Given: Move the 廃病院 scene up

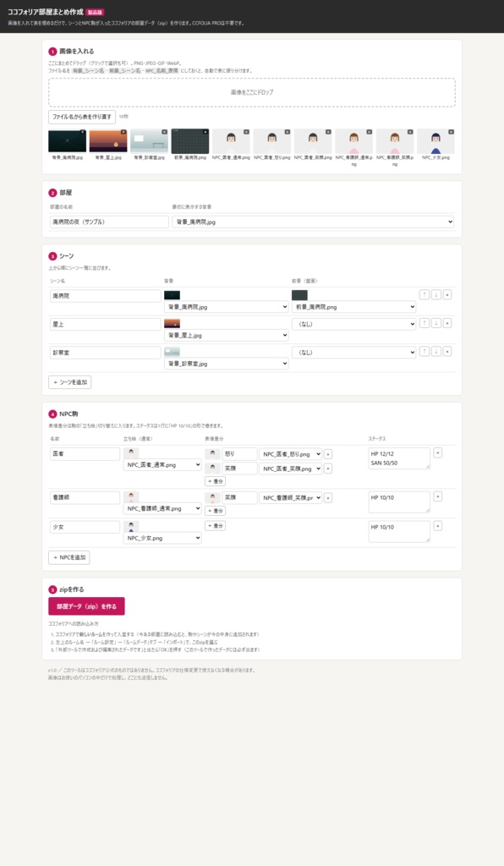Looking at the screenshot, I should click(x=424, y=295).
